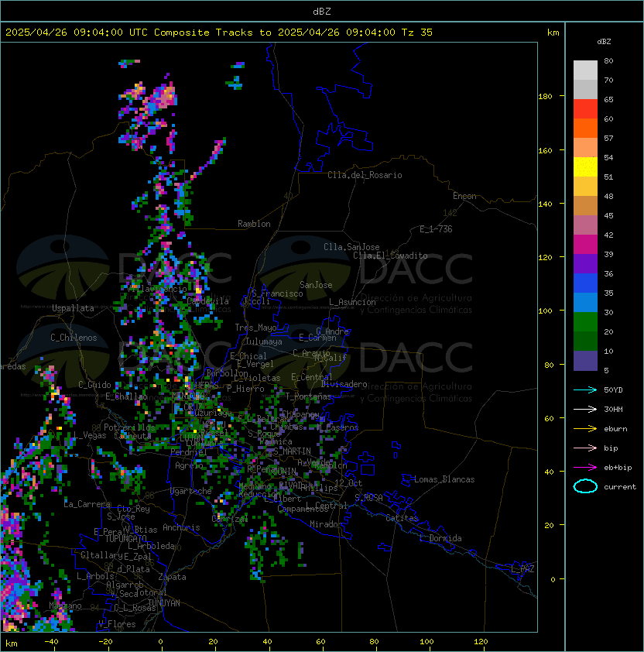The width and height of the screenshot is (644, 652).
Task: Click the L_Asuncion place label
Action: pos(352,302)
